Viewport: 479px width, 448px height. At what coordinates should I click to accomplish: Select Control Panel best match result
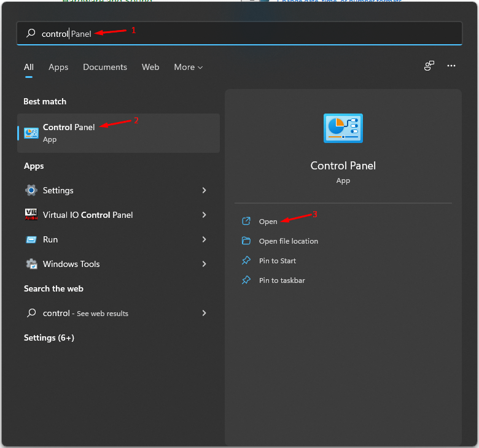click(x=119, y=133)
